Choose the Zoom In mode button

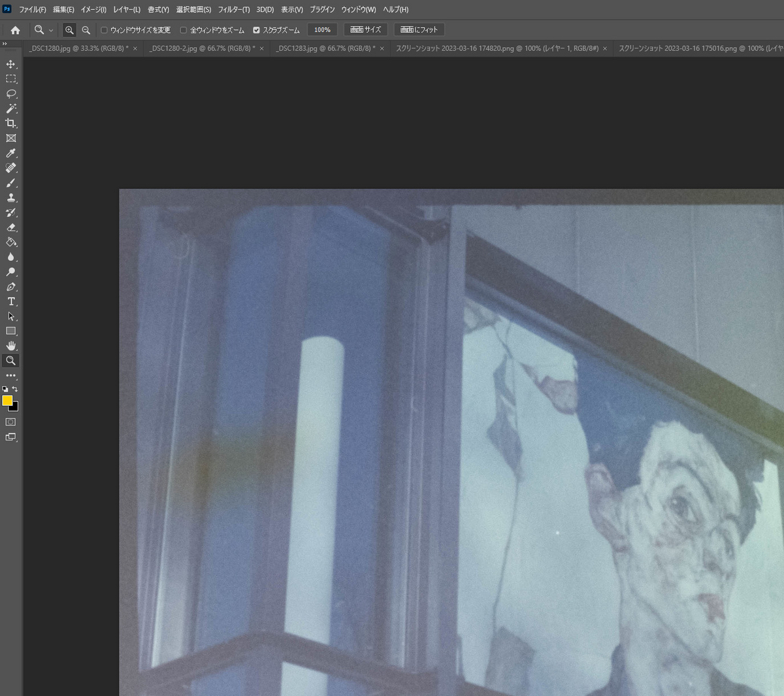[x=69, y=30]
